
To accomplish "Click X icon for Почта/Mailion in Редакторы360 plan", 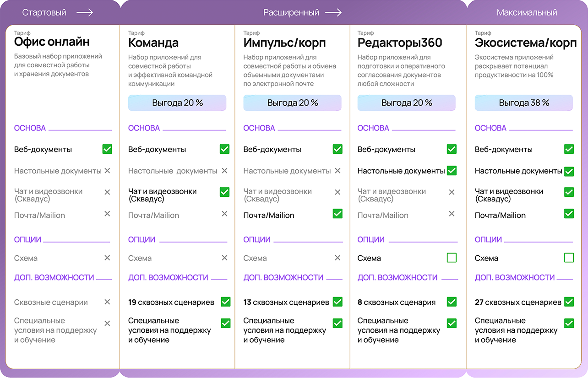I will point(452,214).
